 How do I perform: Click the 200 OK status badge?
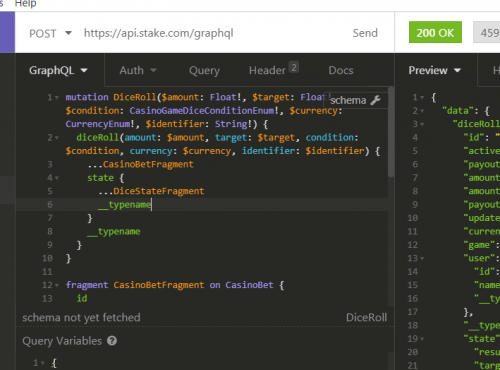tap(435, 32)
